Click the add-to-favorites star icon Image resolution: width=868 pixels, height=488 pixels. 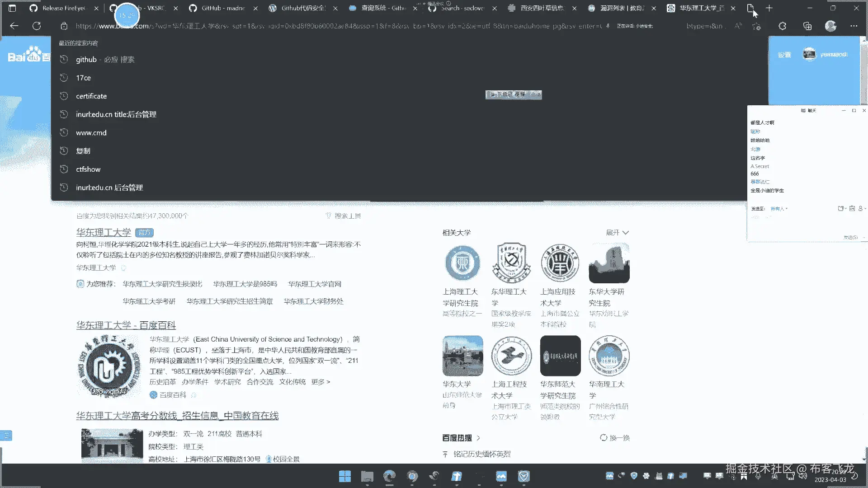tap(757, 26)
